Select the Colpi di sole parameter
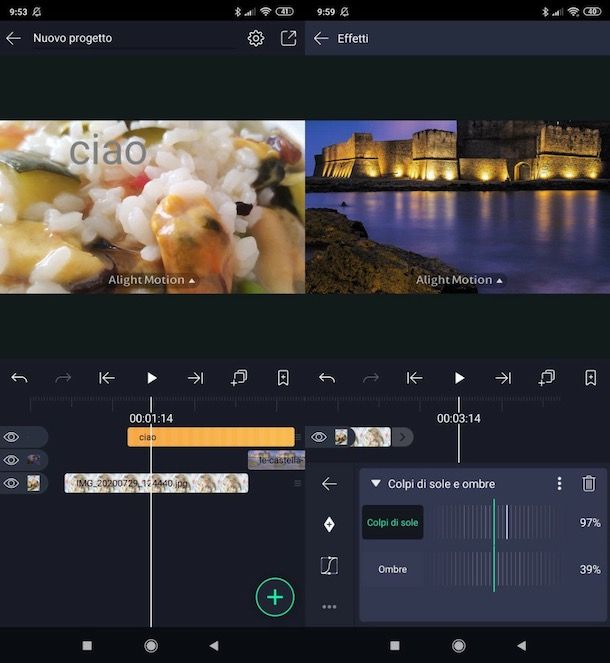Screen dimensions: 610x663 (x=392, y=523)
